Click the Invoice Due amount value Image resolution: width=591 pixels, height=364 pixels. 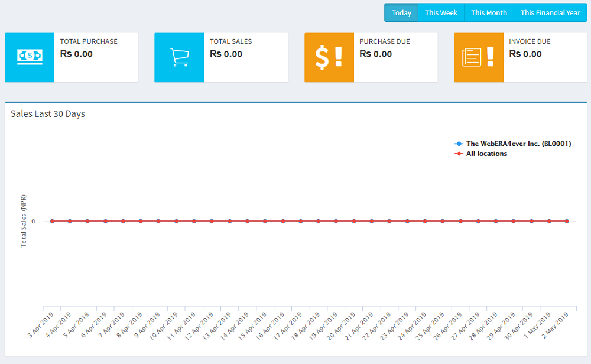(x=525, y=54)
